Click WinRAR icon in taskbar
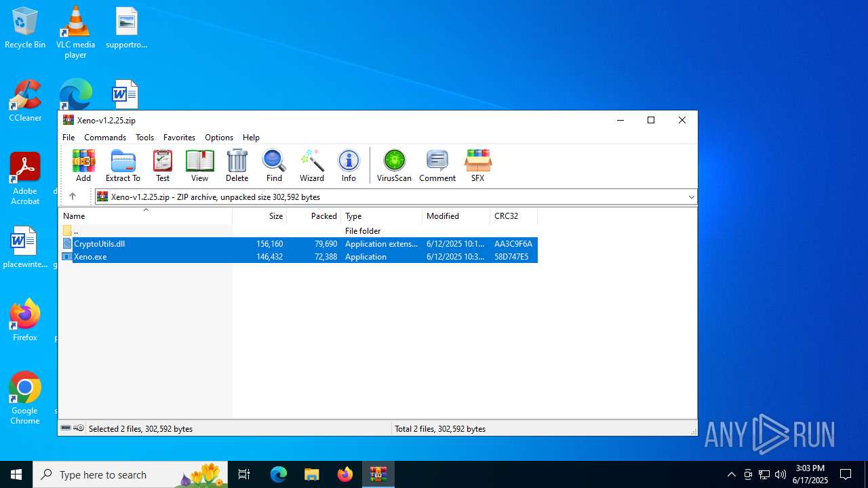868x488 pixels. [378, 474]
